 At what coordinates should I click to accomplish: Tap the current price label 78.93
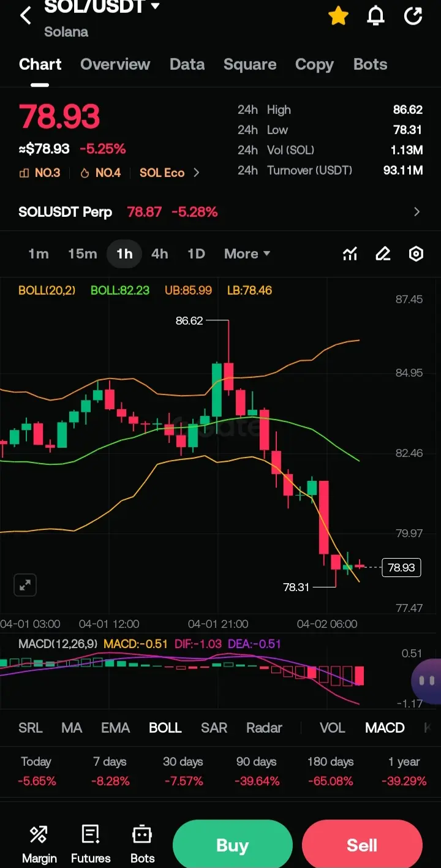coord(401,568)
